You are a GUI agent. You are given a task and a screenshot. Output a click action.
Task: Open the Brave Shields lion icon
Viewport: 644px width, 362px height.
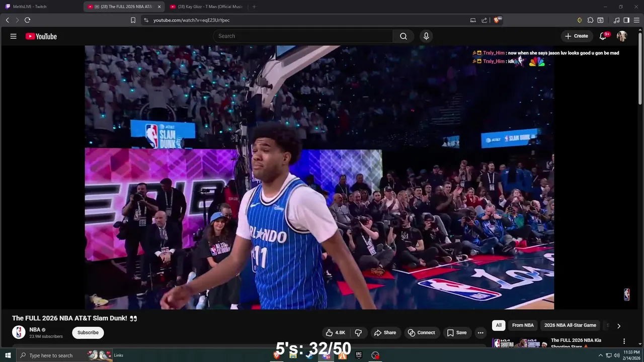(497, 20)
